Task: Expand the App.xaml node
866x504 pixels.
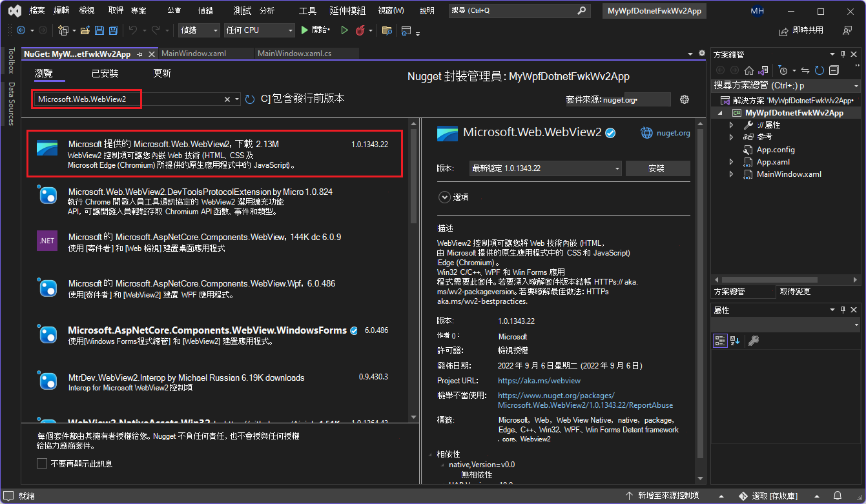Action: [x=731, y=162]
